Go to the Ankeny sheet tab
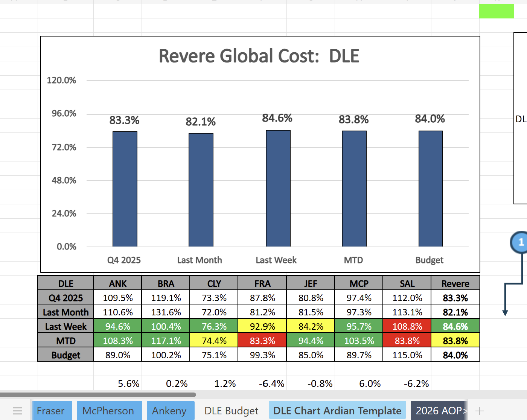This screenshot has height=420, width=527. point(169,411)
